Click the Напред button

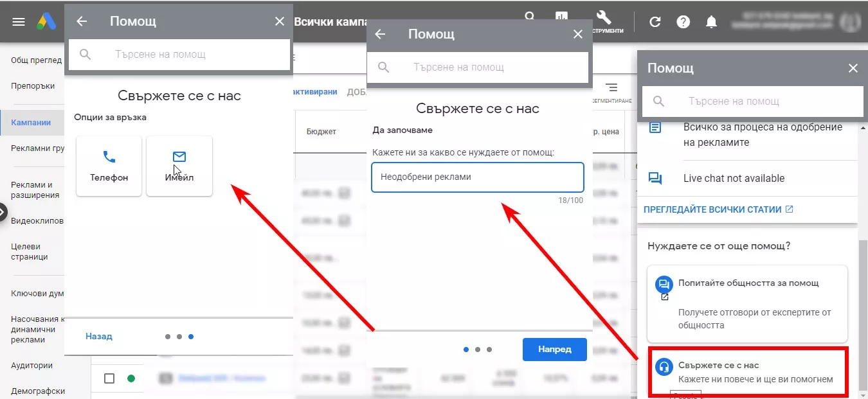(554, 350)
